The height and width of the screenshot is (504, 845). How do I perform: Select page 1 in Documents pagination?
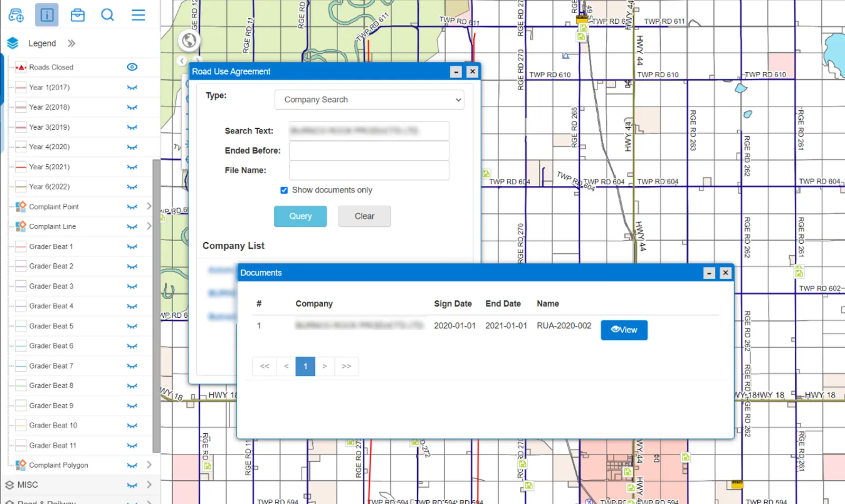pos(305,366)
